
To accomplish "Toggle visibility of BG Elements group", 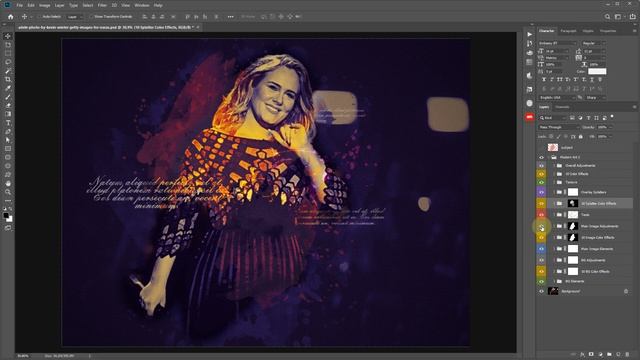I will coord(541,281).
